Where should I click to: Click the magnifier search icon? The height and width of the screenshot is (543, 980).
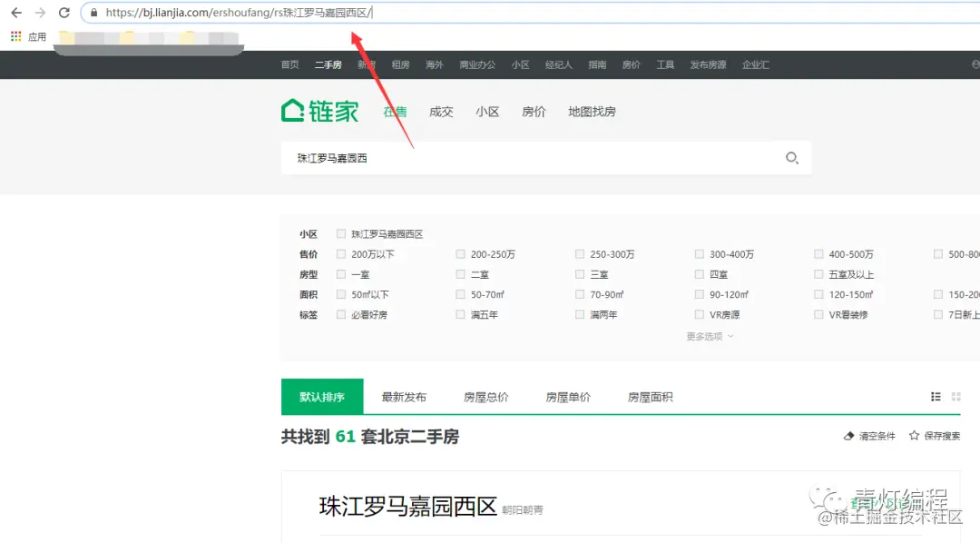(x=791, y=157)
